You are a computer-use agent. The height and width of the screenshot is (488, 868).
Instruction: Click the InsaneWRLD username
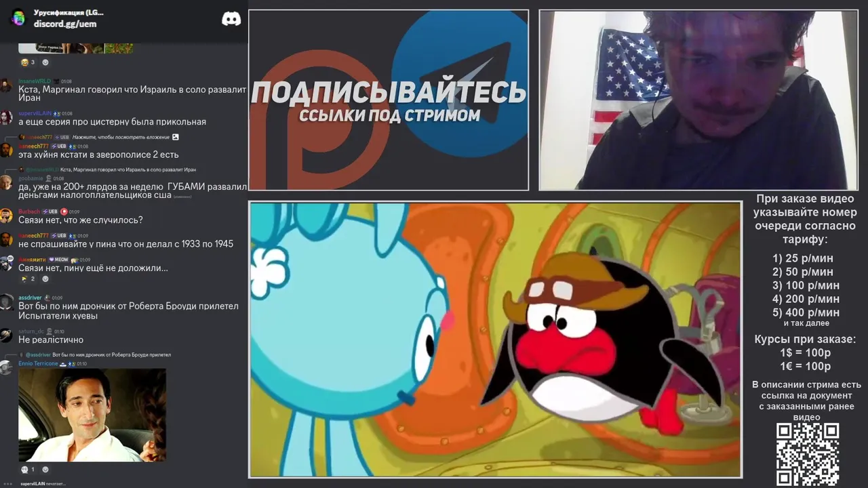35,81
